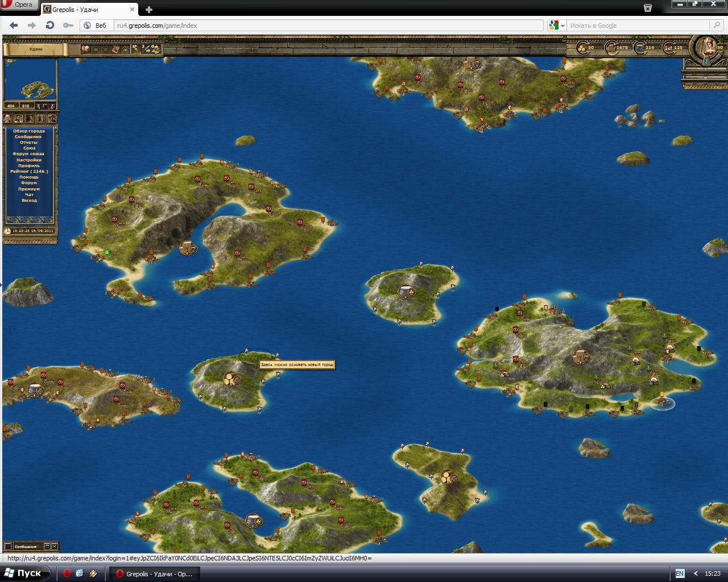Image resolution: width=728 pixels, height=582 pixels.
Task: Click the 618 coordinate field
Action: pyautogui.click(x=26, y=106)
